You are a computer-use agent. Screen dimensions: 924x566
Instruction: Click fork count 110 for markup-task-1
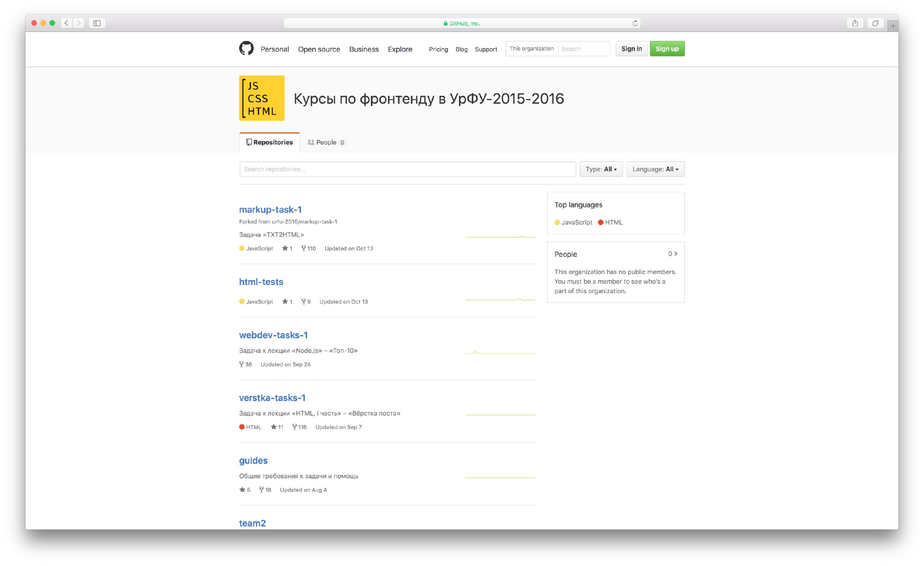click(x=308, y=248)
